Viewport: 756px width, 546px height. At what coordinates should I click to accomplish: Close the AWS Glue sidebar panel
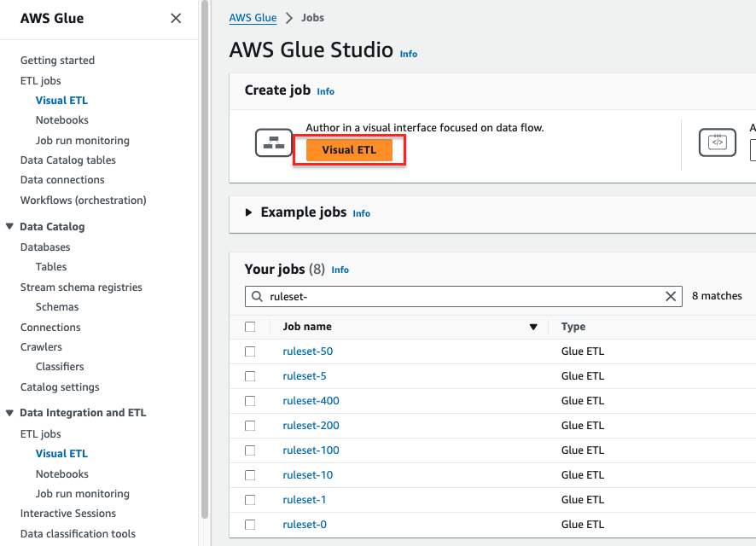point(176,18)
